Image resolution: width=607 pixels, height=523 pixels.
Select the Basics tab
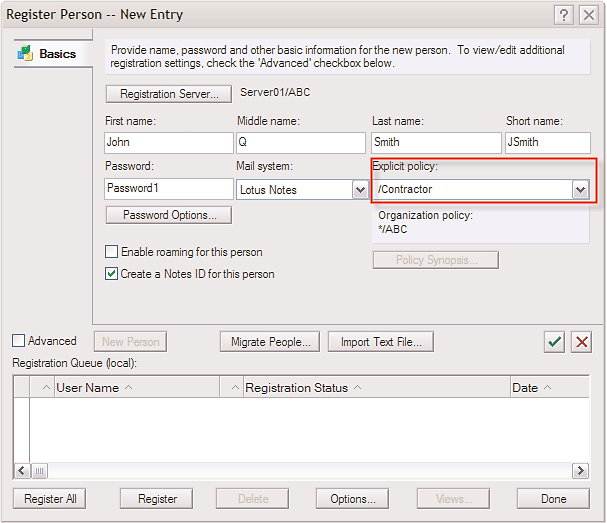(53, 54)
